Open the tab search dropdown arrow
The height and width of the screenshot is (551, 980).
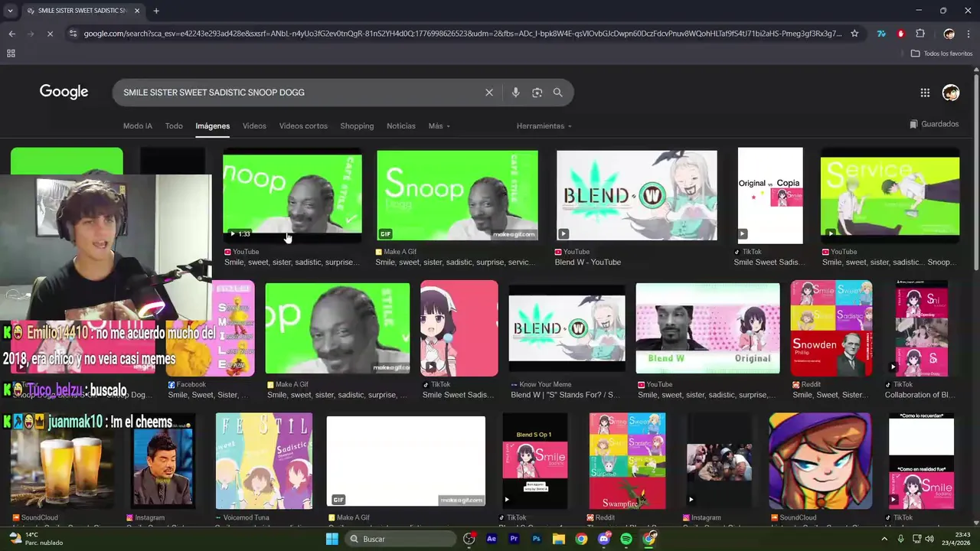click(9, 11)
